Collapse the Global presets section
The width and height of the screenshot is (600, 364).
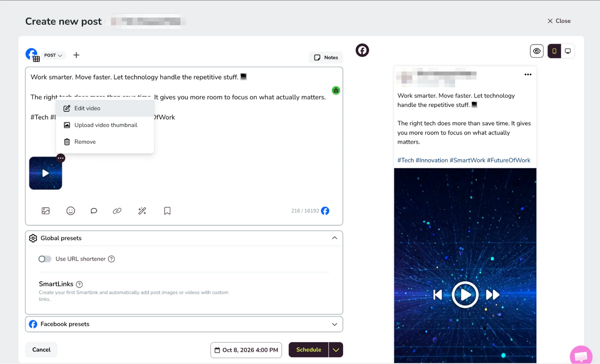coord(335,238)
